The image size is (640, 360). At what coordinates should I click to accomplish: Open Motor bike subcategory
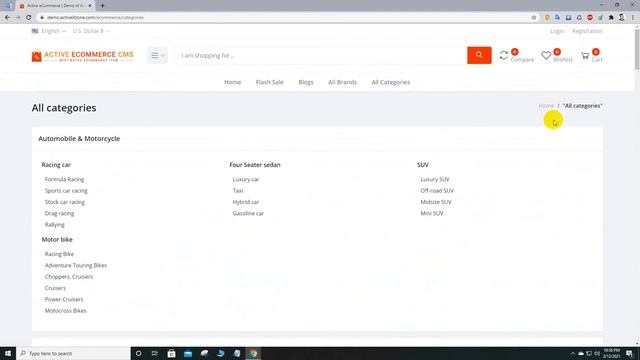tap(57, 240)
